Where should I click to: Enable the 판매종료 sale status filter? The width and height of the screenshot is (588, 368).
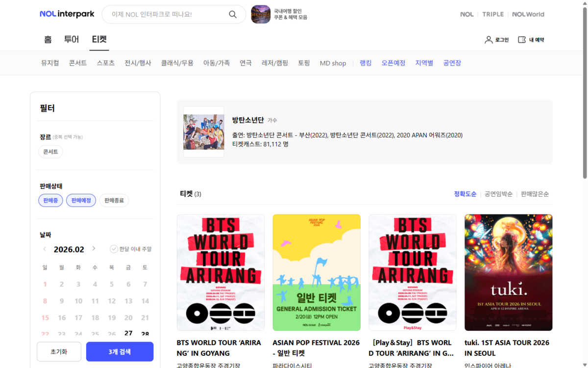coord(114,200)
